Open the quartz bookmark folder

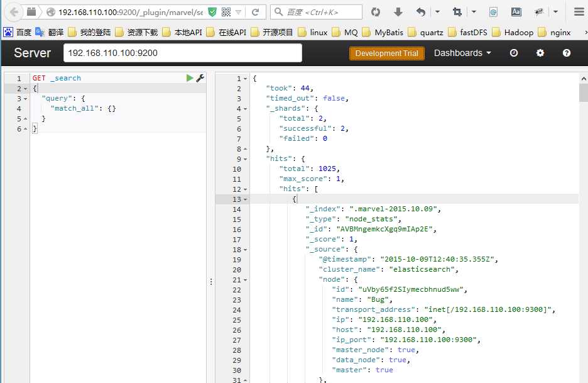426,32
